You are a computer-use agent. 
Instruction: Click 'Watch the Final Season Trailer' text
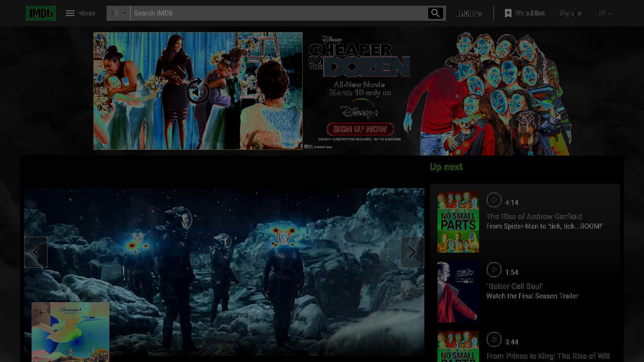coord(532,296)
